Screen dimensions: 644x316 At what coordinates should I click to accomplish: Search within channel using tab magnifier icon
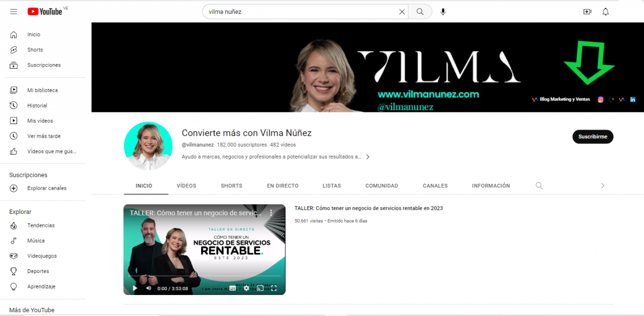[539, 185]
